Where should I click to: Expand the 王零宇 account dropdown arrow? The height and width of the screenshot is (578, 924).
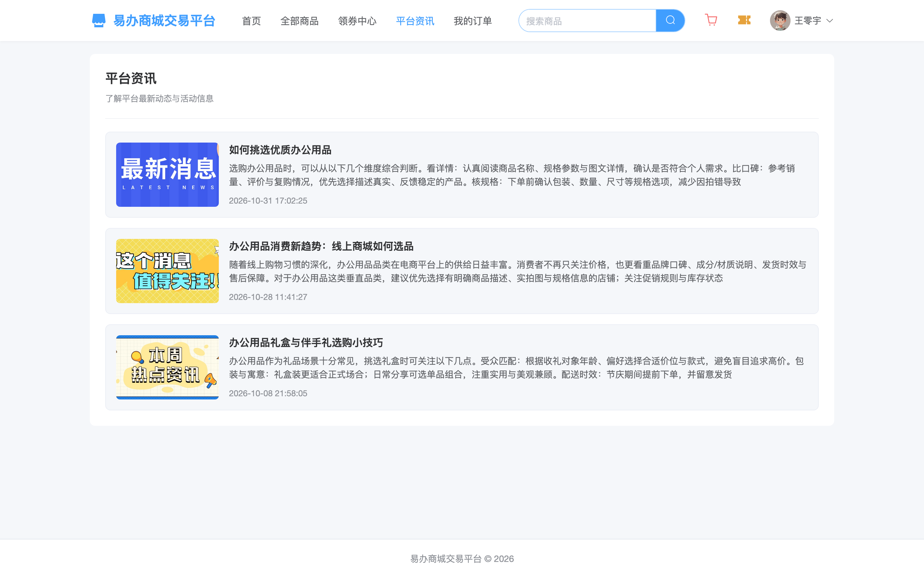pos(829,21)
